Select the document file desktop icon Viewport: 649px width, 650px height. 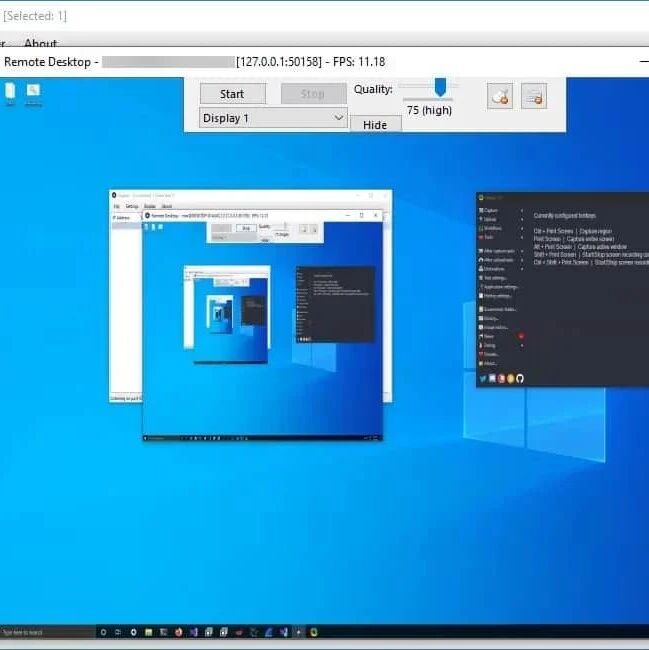(x=10, y=95)
